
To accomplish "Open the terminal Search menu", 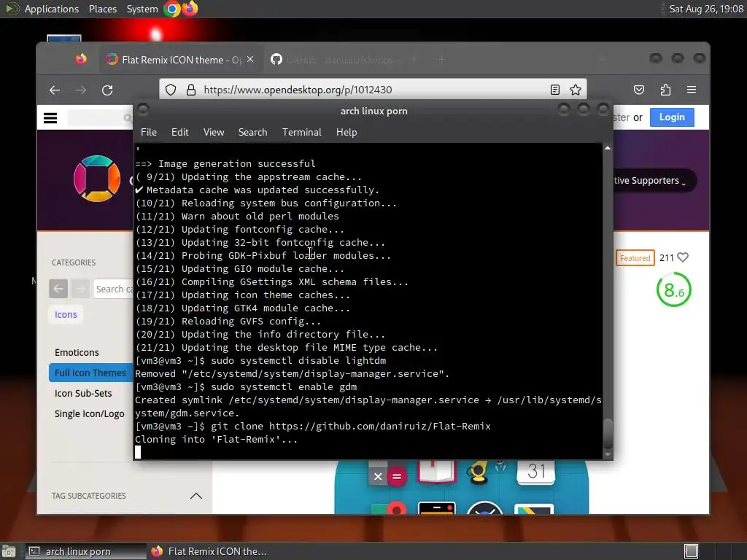I will pos(252,133).
